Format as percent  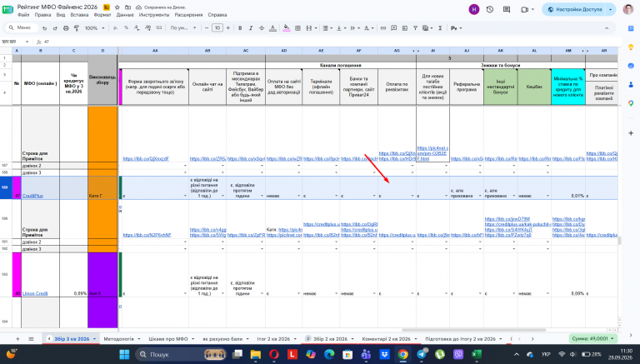pyautogui.click(x=126, y=28)
